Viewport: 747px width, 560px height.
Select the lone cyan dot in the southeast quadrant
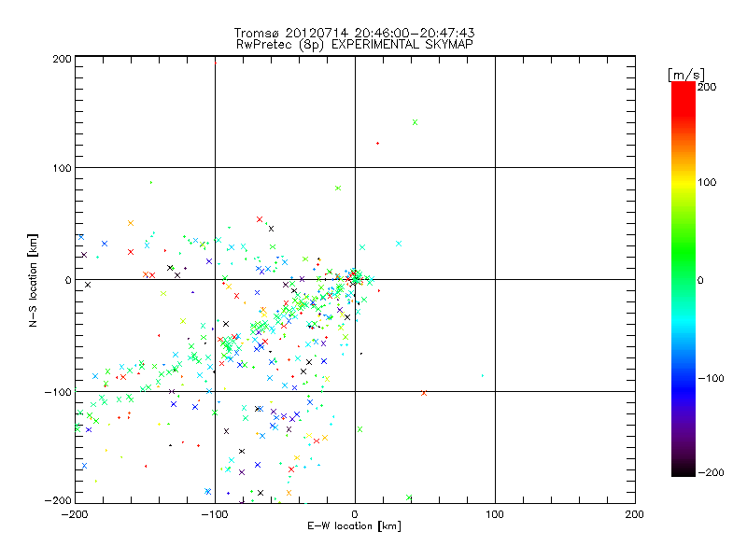[x=483, y=376]
